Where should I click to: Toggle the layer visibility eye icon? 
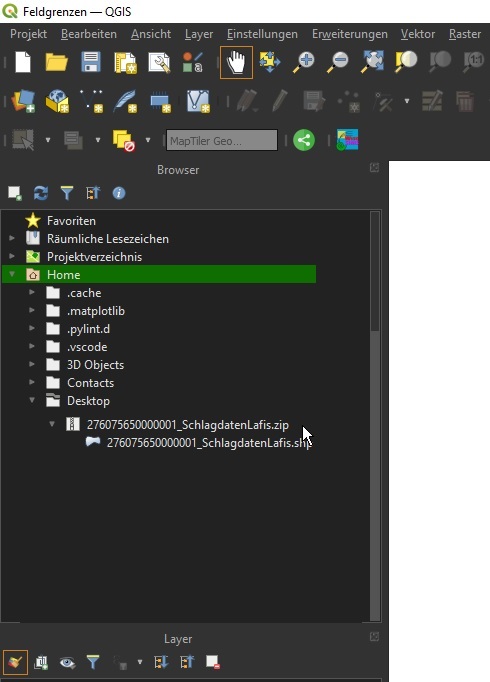(67, 662)
